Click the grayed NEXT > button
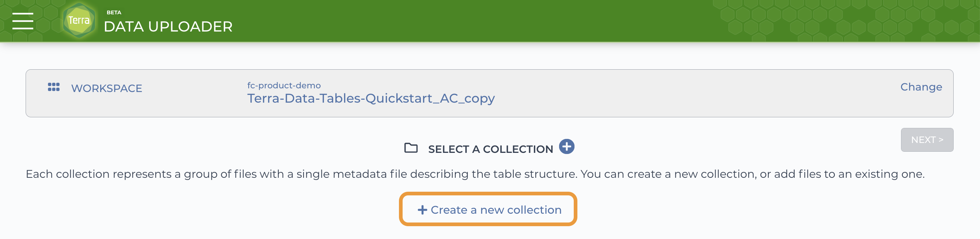Image resolution: width=980 pixels, height=239 pixels. 927,140
